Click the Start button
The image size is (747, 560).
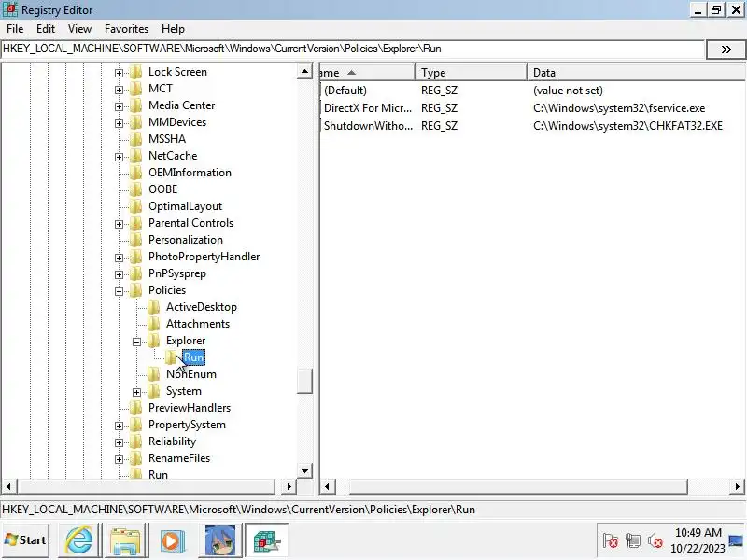(25, 540)
